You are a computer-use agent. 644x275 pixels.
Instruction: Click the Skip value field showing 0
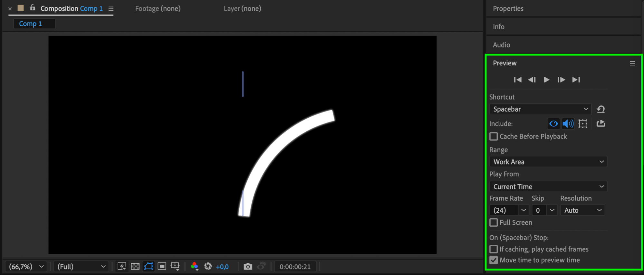(x=539, y=210)
